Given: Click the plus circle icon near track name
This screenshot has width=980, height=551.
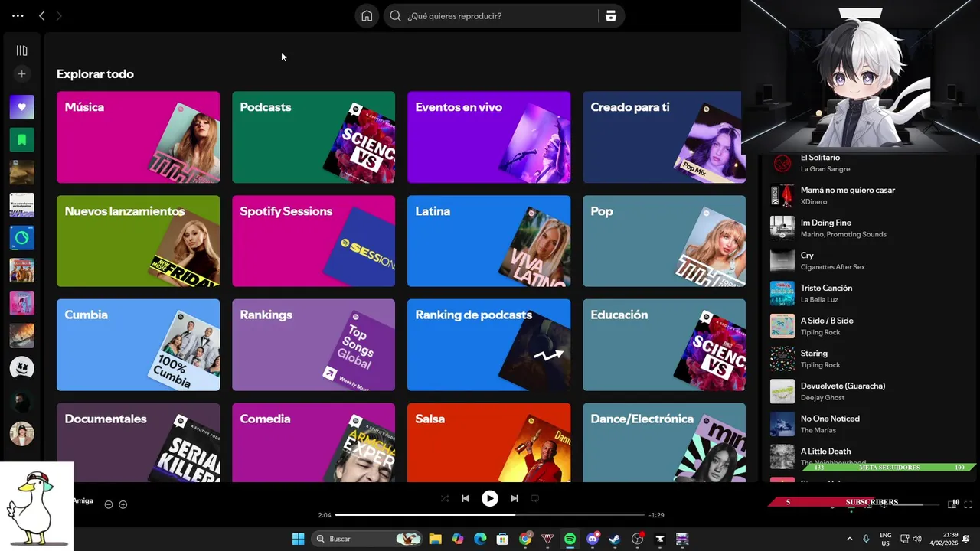Looking at the screenshot, I should (x=122, y=504).
